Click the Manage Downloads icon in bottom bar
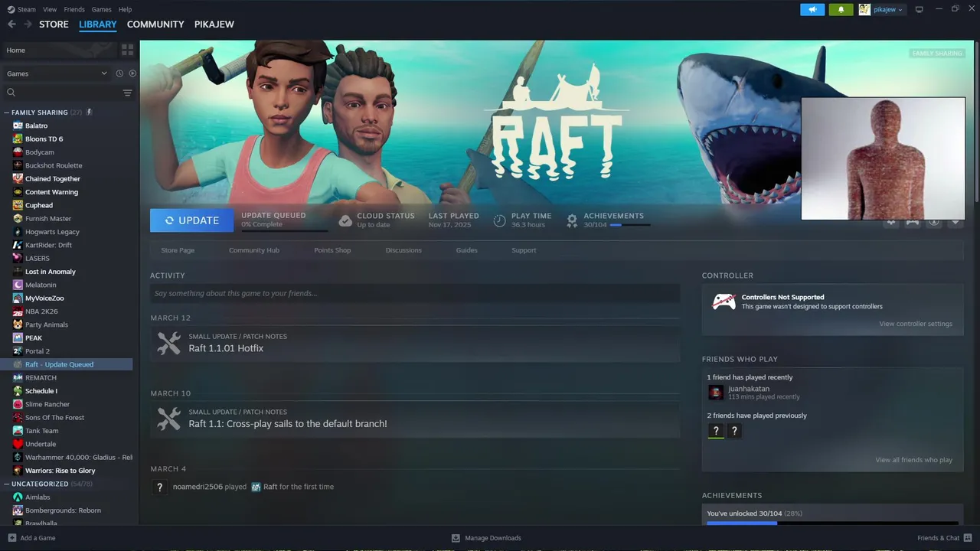 click(x=456, y=538)
